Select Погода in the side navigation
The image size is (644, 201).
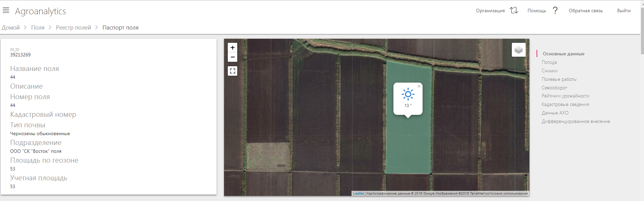click(549, 62)
